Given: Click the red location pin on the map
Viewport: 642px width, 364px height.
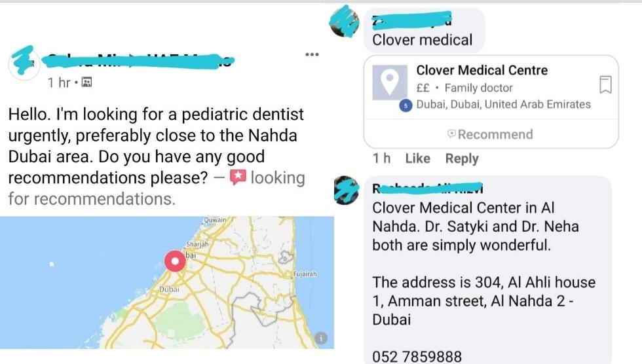Looking at the screenshot, I should [x=175, y=261].
